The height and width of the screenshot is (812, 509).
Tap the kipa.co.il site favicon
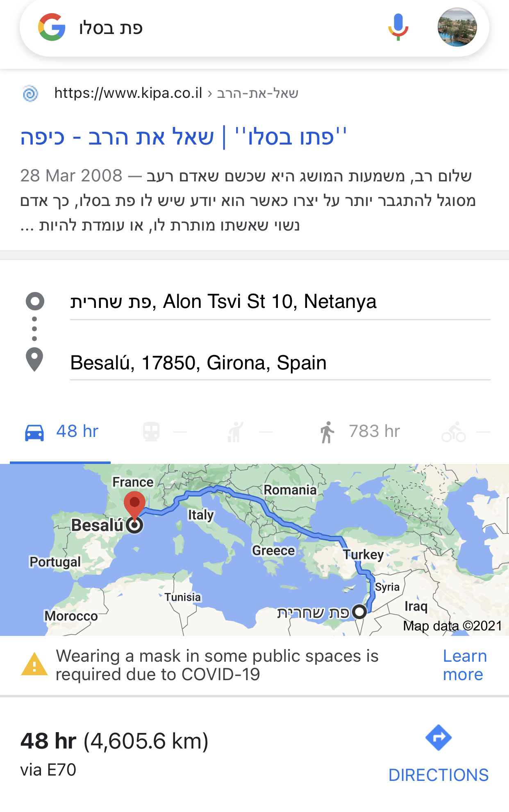(x=31, y=93)
